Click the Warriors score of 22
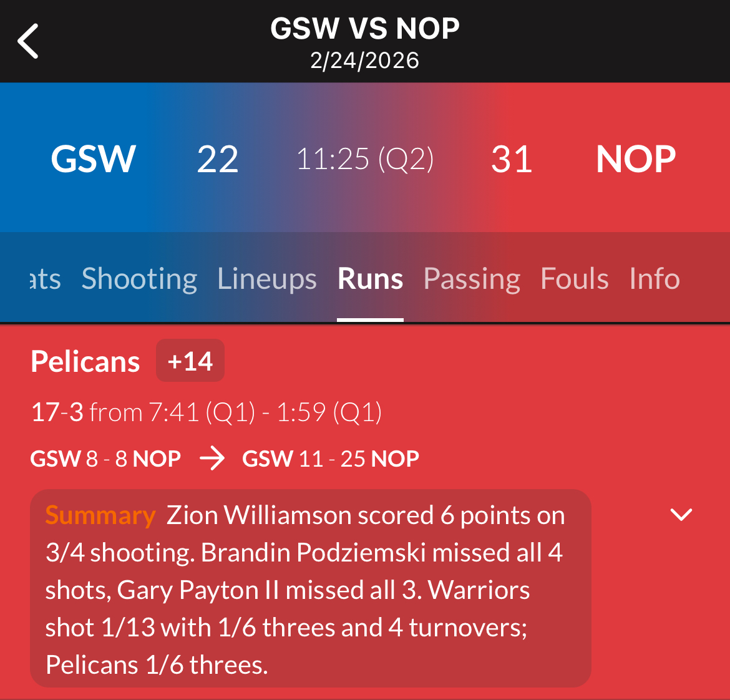Screen dimensions: 730x700 point(218,159)
